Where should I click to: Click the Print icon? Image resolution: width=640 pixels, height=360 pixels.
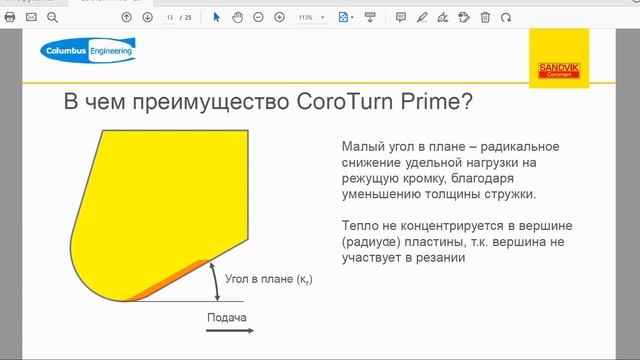click(10, 17)
